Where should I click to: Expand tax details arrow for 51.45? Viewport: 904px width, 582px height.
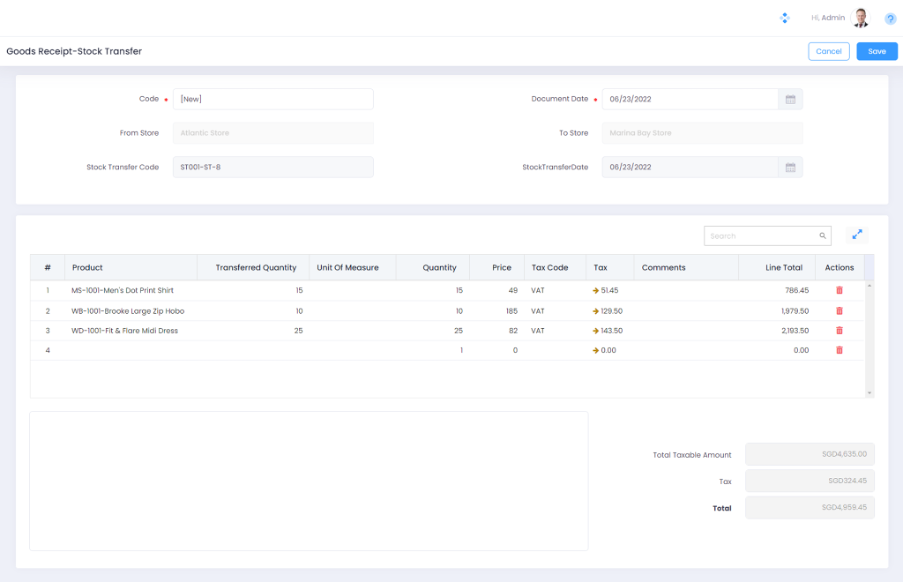[595, 291]
